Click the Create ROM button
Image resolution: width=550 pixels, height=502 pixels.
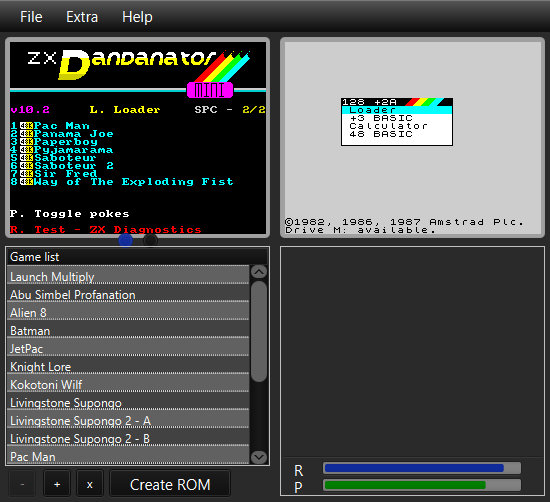tap(170, 484)
